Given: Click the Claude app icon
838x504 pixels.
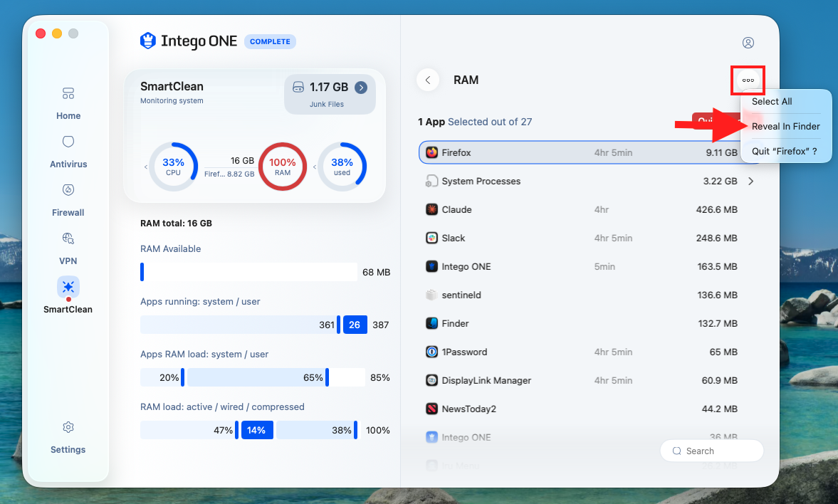Looking at the screenshot, I should coord(432,209).
